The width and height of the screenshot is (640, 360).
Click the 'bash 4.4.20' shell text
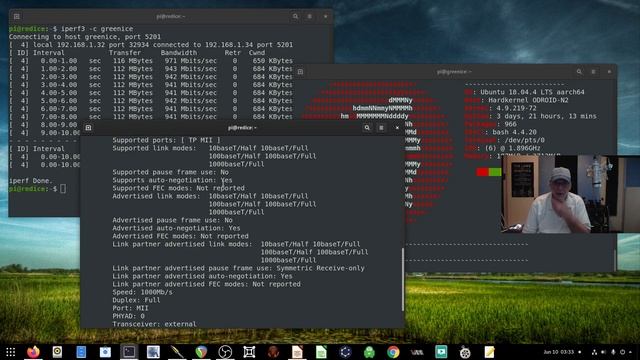tap(514, 132)
